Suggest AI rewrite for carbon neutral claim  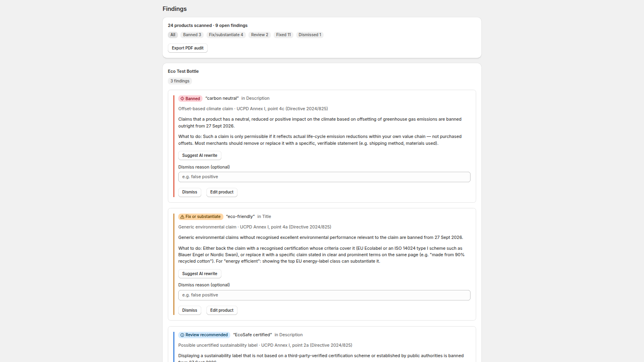point(200,155)
